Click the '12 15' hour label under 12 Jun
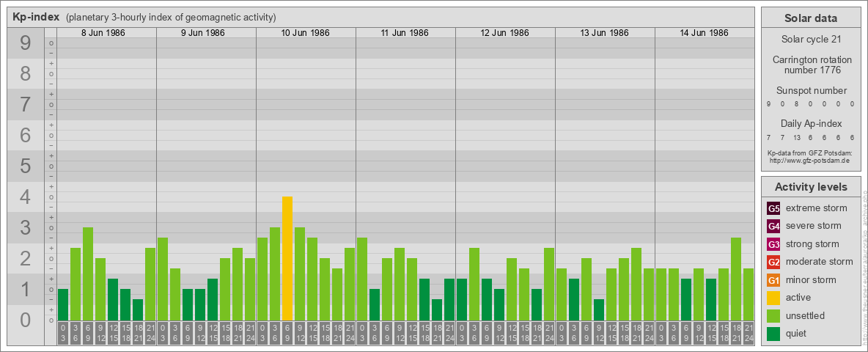The width and height of the screenshot is (868, 352). 512,334
